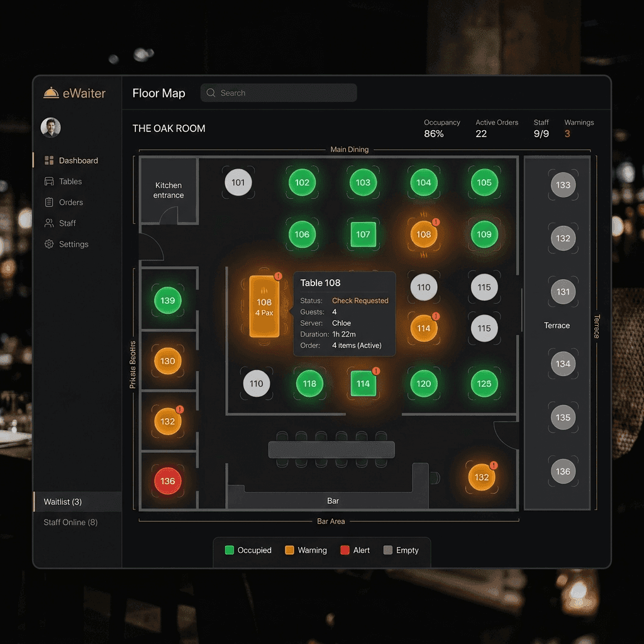Screen dimensions: 644x644
Task: Click the Dashboard grid icon
Action: (49, 160)
